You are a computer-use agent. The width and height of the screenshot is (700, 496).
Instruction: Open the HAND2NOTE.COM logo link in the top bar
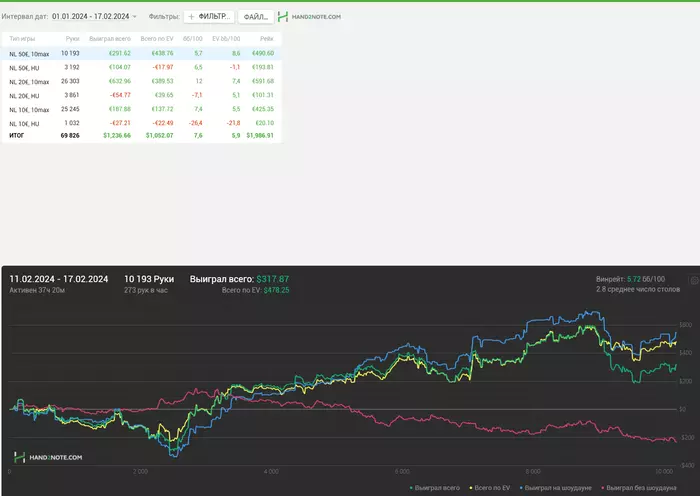click(x=309, y=17)
